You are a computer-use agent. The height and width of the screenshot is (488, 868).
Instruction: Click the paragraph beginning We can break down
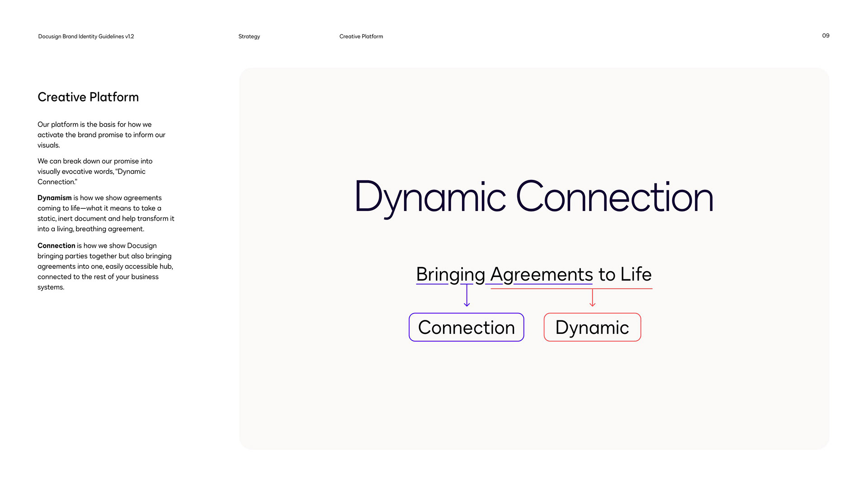coord(95,171)
